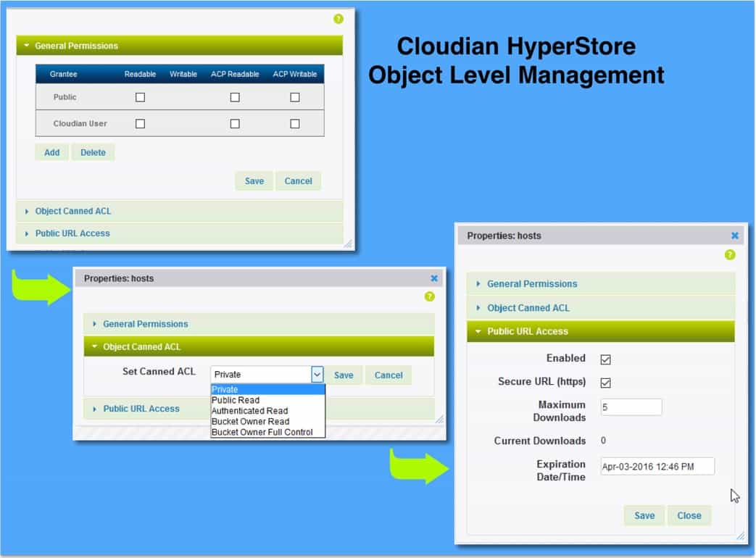
Task: Uncheck the Secure URL (https) checkbox
Action: coord(605,382)
